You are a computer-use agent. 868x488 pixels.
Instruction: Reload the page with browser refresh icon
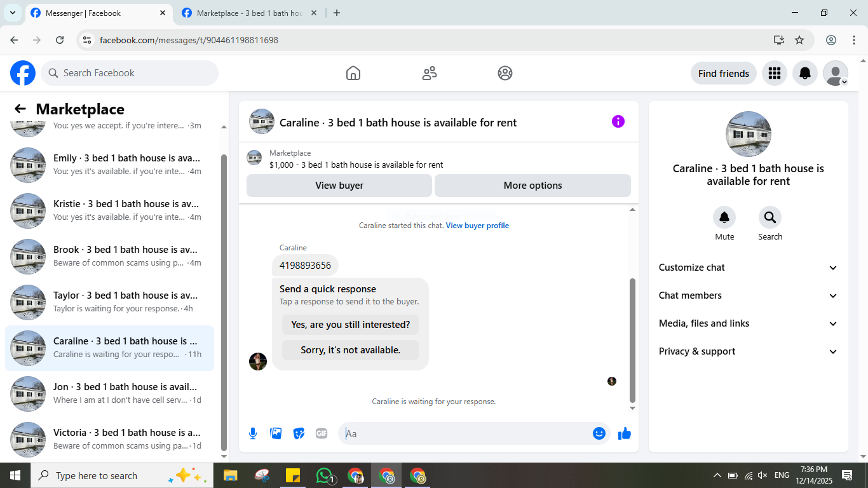60,40
